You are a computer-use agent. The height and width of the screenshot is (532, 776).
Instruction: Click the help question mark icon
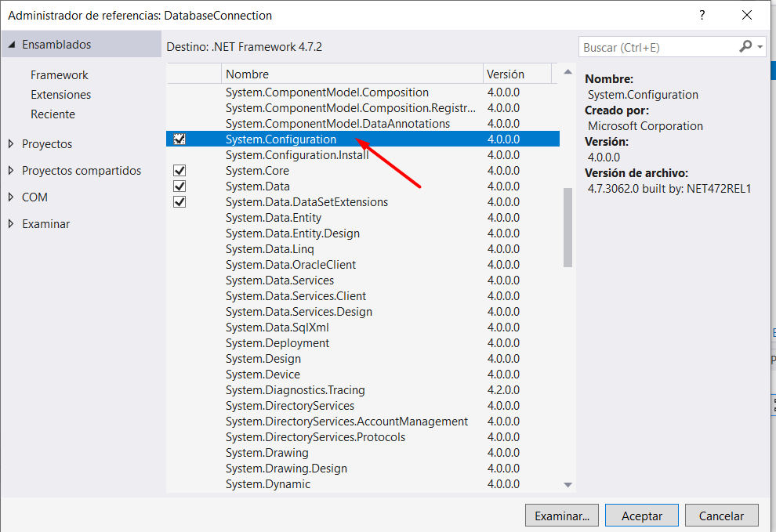[x=702, y=15]
